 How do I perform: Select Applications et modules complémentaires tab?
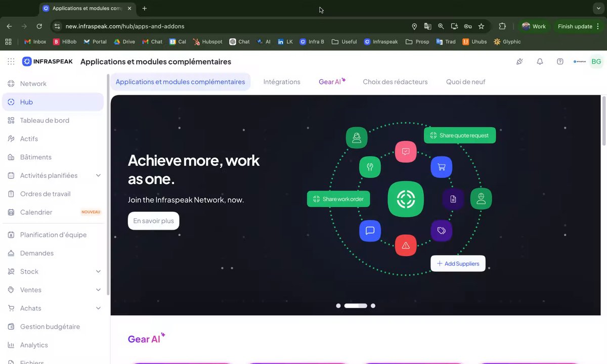[x=180, y=82]
